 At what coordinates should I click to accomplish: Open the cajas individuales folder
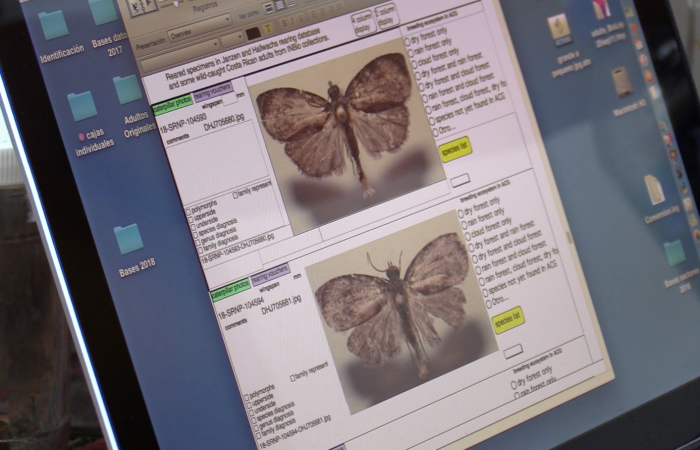click(82, 106)
